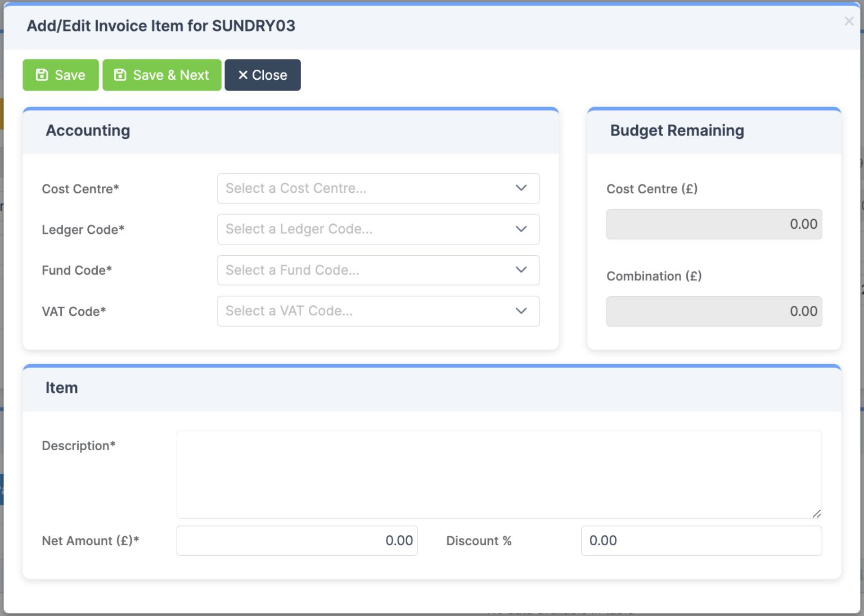The image size is (864, 616).
Task: Click the Fund Code dropdown chevron
Action: (x=521, y=270)
